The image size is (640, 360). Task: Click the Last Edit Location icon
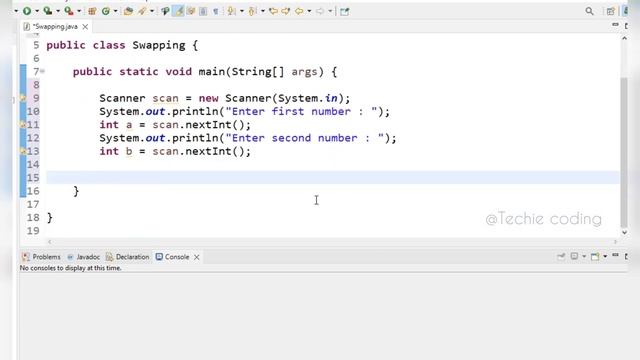pos(273,11)
